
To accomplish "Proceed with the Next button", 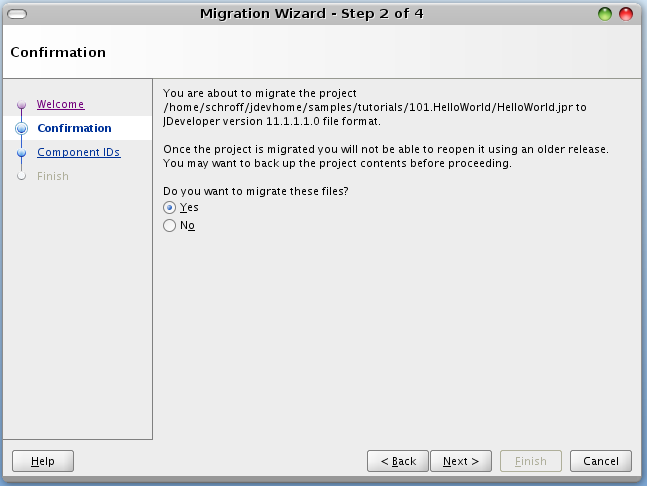I will 461,461.
